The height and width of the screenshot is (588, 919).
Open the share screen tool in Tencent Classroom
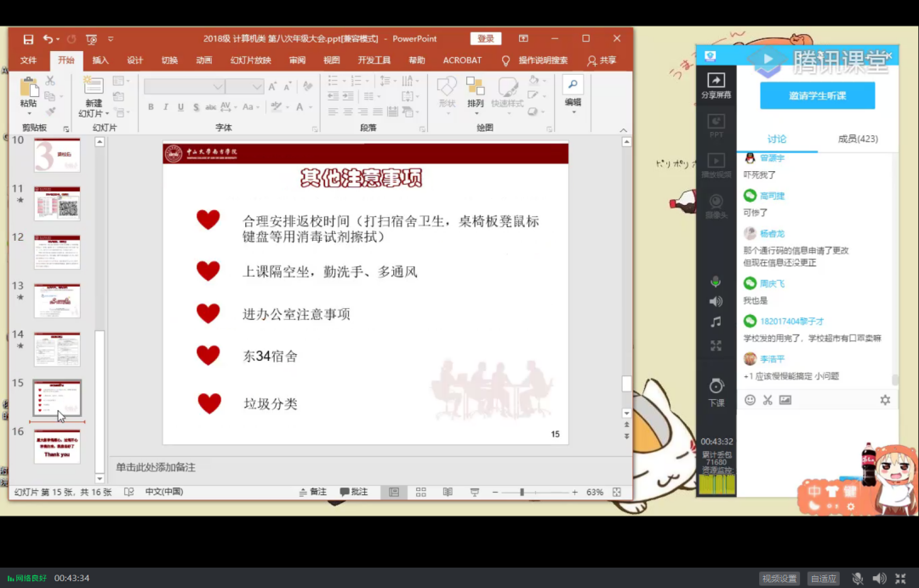(x=716, y=85)
